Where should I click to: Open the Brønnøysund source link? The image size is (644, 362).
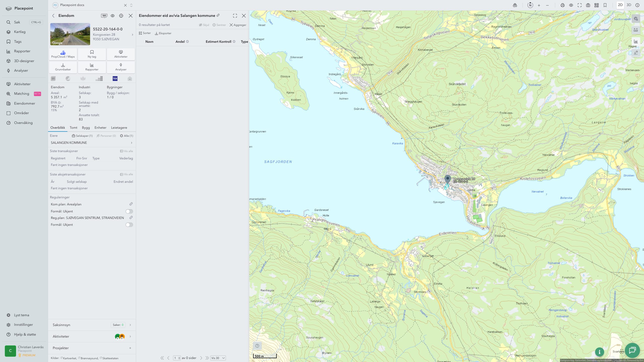click(x=88, y=358)
